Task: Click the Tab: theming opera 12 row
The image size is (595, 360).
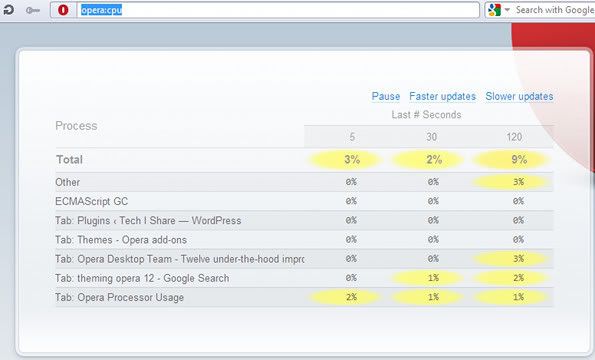Action: click(x=304, y=278)
